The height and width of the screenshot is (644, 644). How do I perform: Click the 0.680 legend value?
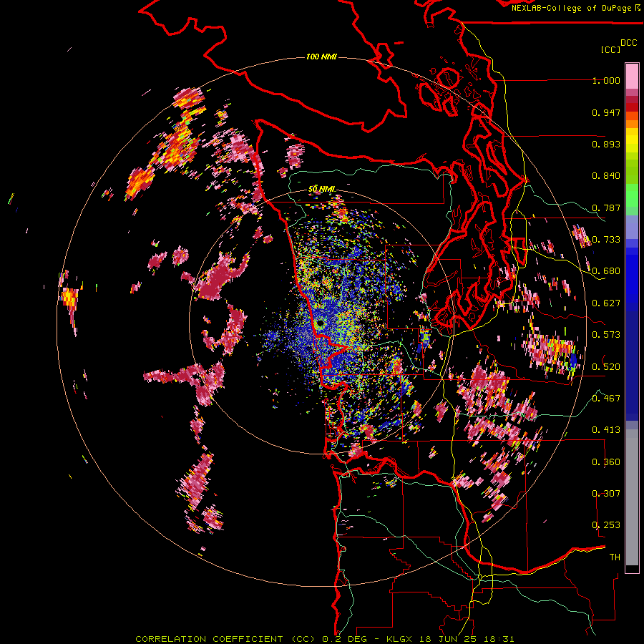606,271
